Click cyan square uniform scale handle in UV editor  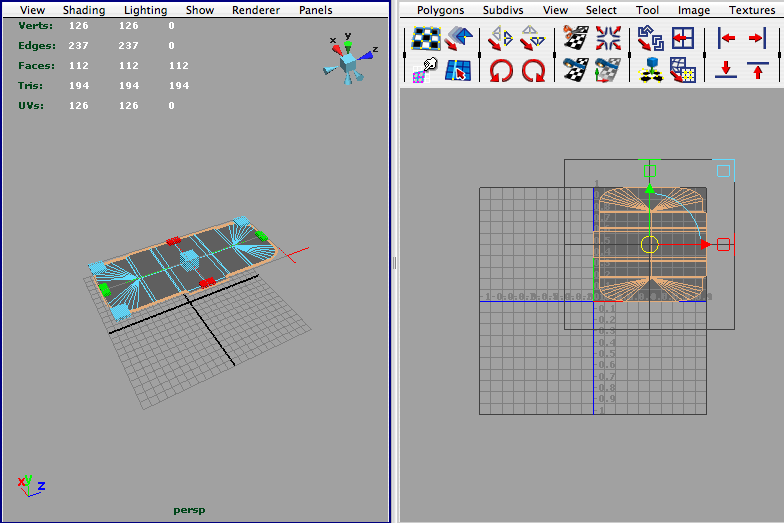[x=723, y=171]
